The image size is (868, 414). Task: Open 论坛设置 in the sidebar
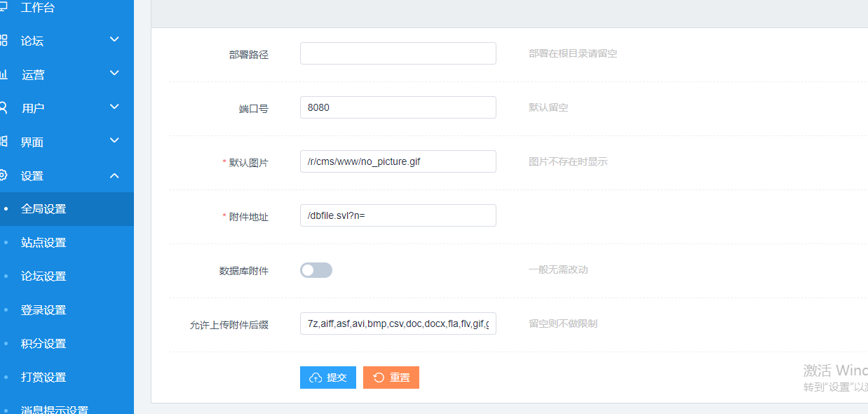tap(43, 276)
